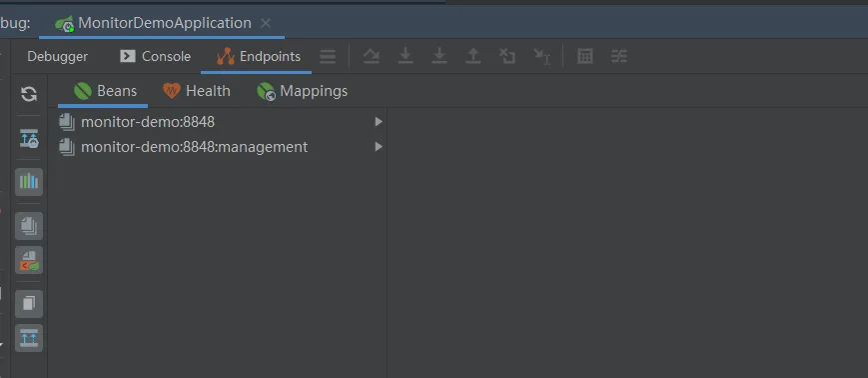The image size is (868, 378).
Task: Click the Refresh icon in left sidebar
Action: [29, 94]
